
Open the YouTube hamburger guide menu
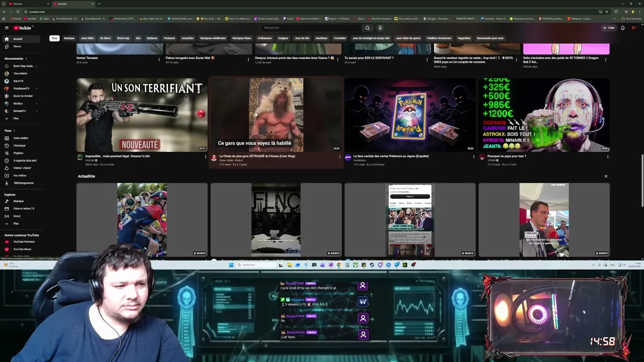[x=7, y=28]
